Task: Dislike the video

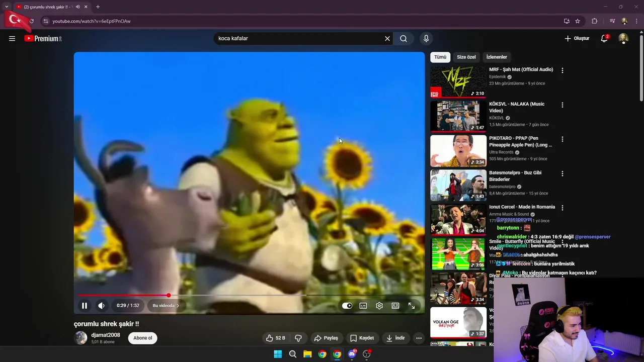Action: coord(298,338)
